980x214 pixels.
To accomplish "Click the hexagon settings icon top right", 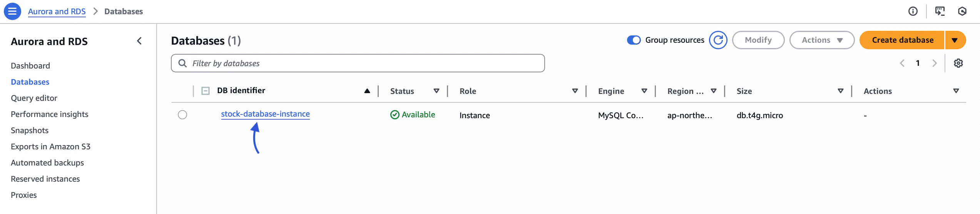I will pyautogui.click(x=962, y=11).
